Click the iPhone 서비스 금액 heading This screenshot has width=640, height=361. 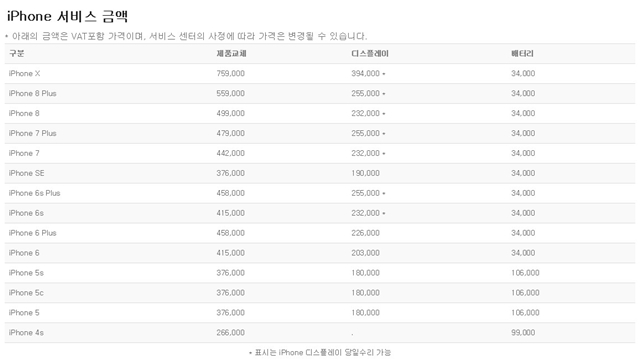point(67,16)
